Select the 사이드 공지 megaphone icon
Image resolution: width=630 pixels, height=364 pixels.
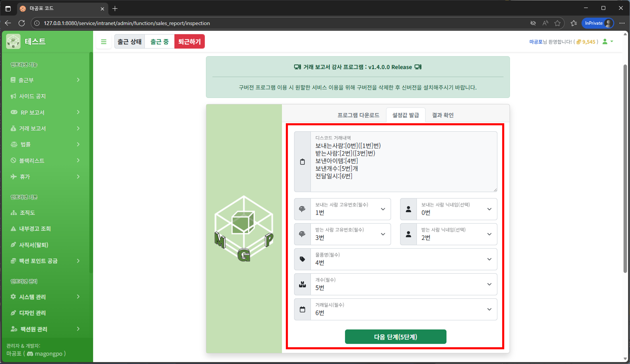pyautogui.click(x=13, y=96)
